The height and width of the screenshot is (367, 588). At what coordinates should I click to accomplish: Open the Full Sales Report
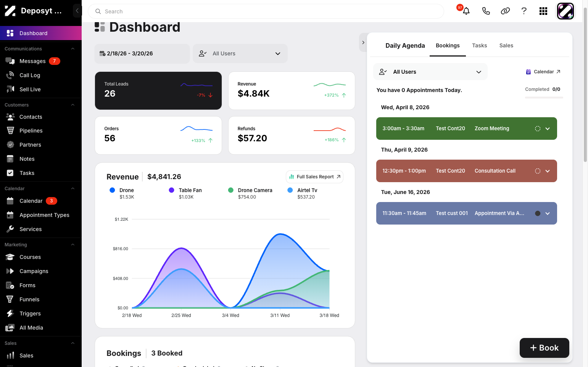click(314, 177)
